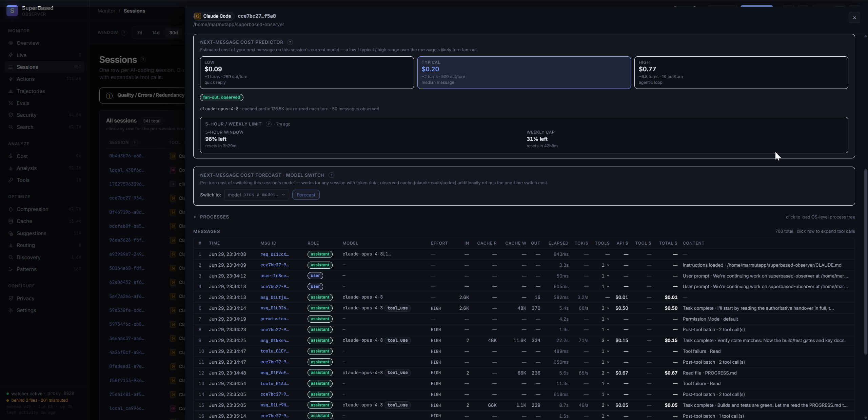Select the LOW $0.09 cost card
Screen dimensions: 868x420
click(307, 73)
